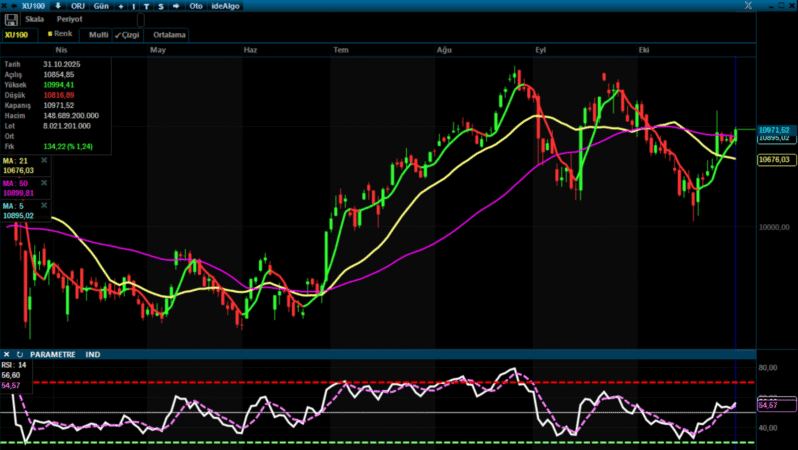This screenshot has height=450, width=798.
Task: Open the Skala menu
Action: [34, 20]
